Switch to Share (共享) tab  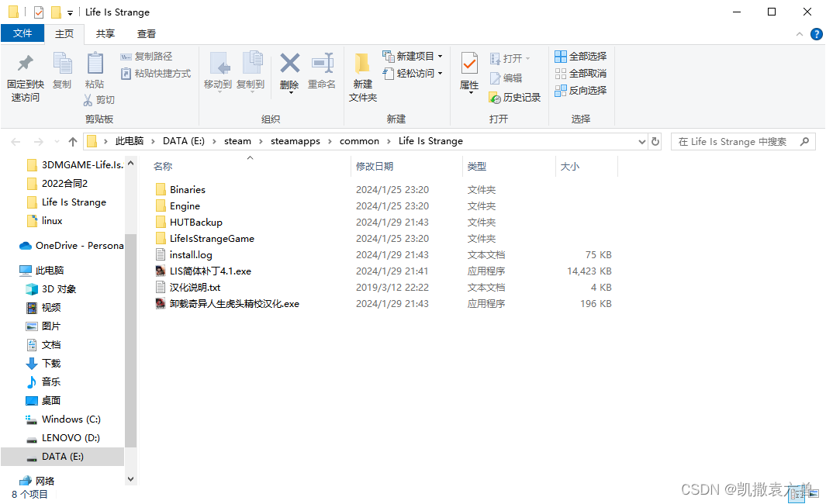pyautogui.click(x=105, y=33)
